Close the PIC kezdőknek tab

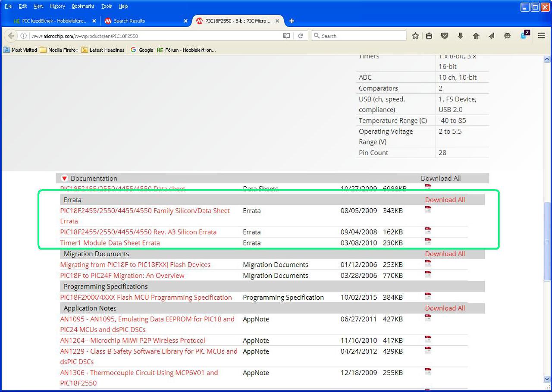(x=94, y=21)
